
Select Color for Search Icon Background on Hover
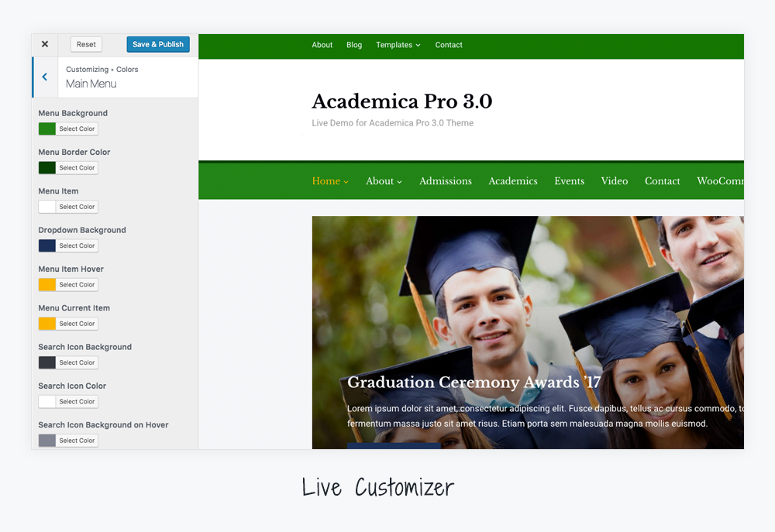(77, 441)
